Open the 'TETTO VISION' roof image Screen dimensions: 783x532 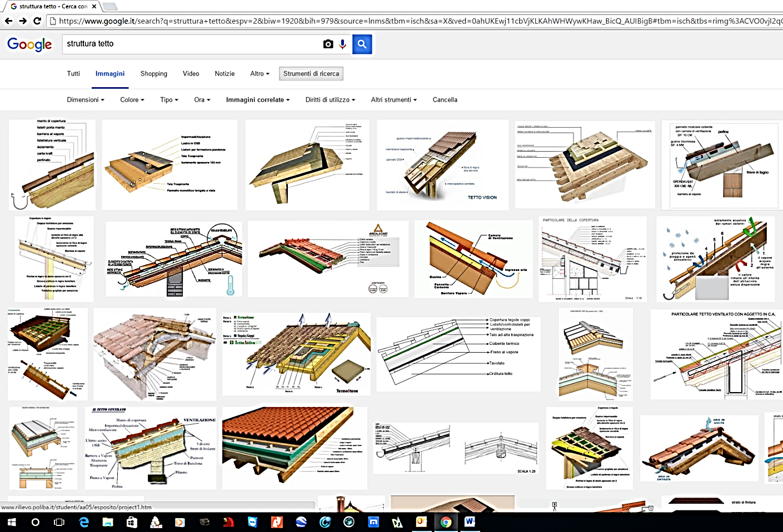tap(442, 165)
